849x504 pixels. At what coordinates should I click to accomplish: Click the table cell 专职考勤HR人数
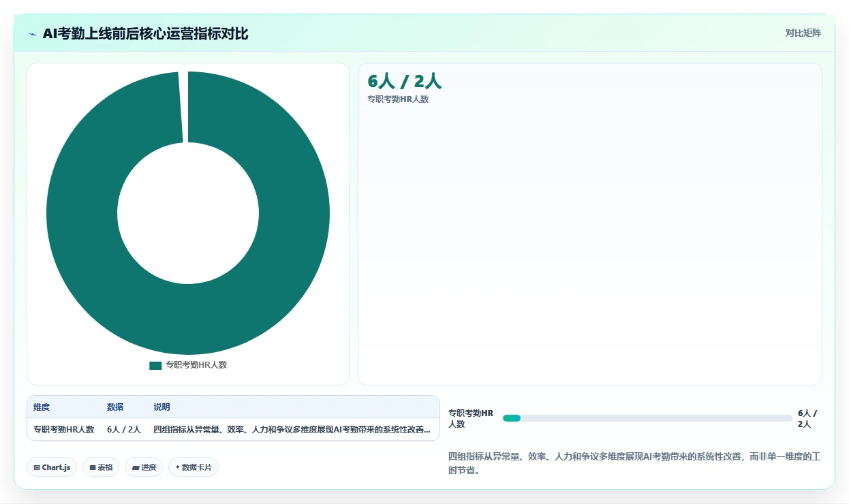(64, 430)
